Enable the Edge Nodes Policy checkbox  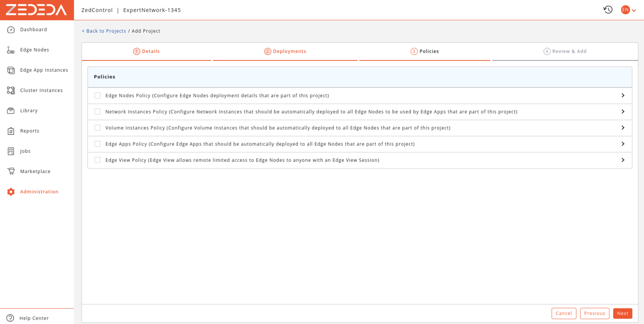(97, 95)
